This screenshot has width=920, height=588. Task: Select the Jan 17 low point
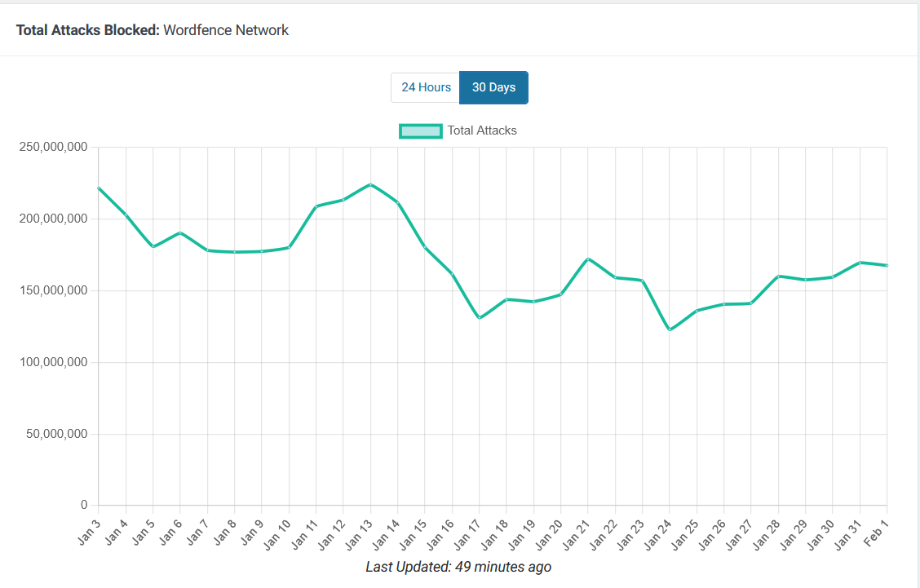(478, 317)
